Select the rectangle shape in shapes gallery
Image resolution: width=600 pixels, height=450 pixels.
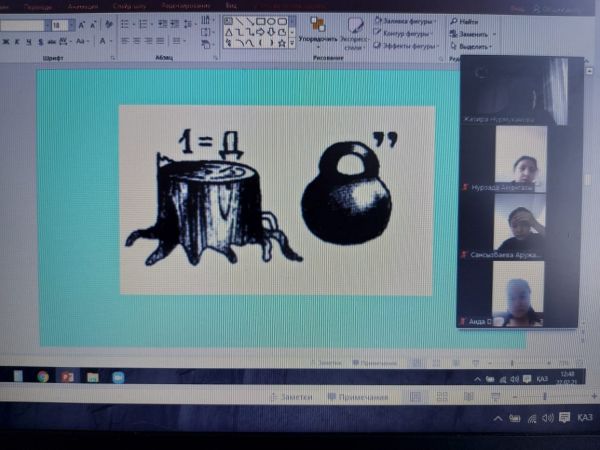pos(260,21)
